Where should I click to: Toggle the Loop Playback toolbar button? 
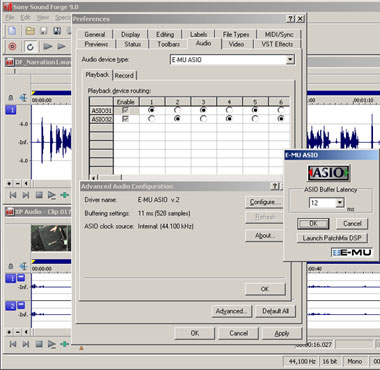(x=30, y=47)
